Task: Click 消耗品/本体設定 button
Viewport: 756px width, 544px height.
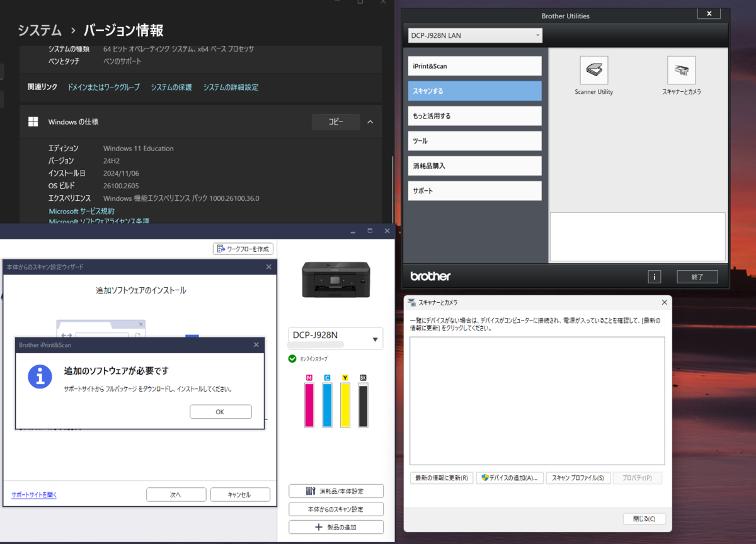Action: [x=336, y=491]
